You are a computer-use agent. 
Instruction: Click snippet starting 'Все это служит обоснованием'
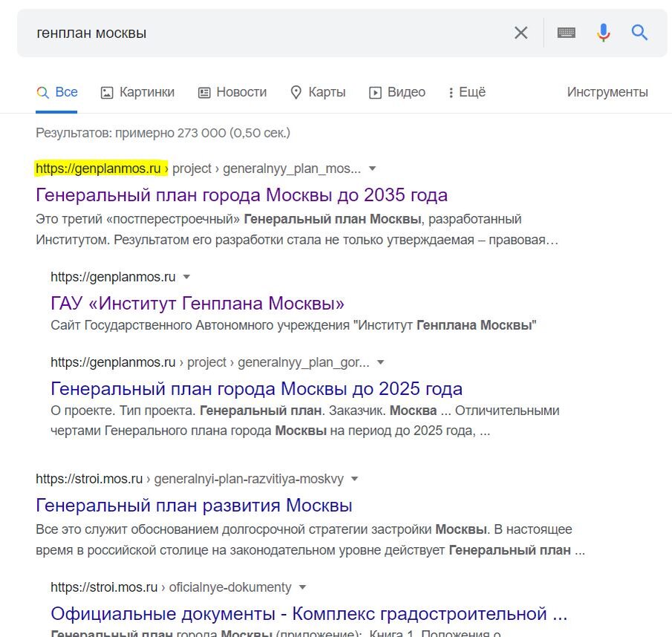[310, 540]
